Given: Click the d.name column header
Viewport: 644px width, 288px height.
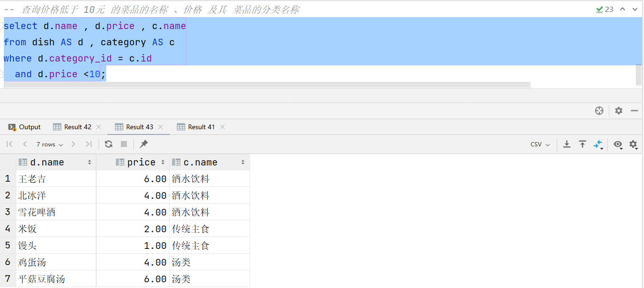Looking at the screenshot, I should click(x=47, y=163).
